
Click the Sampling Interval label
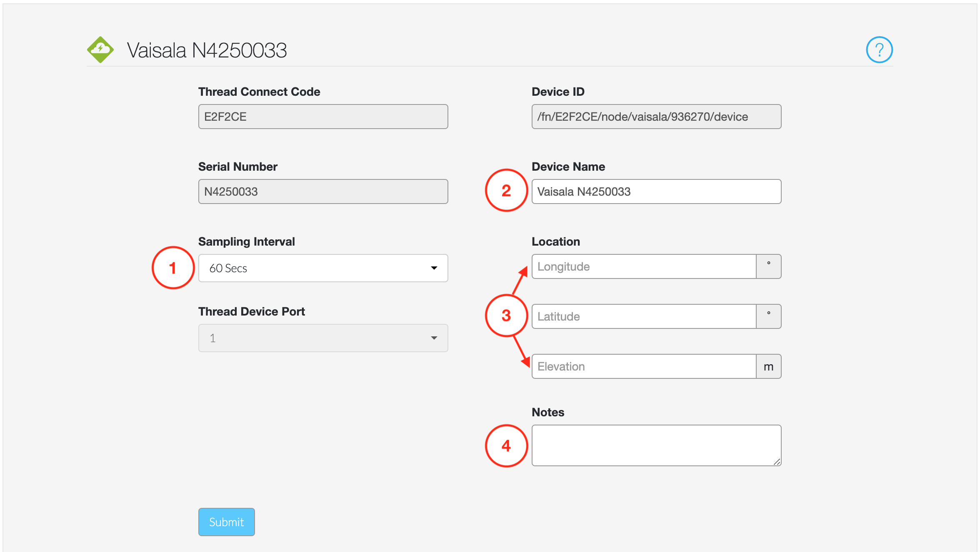(x=246, y=241)
